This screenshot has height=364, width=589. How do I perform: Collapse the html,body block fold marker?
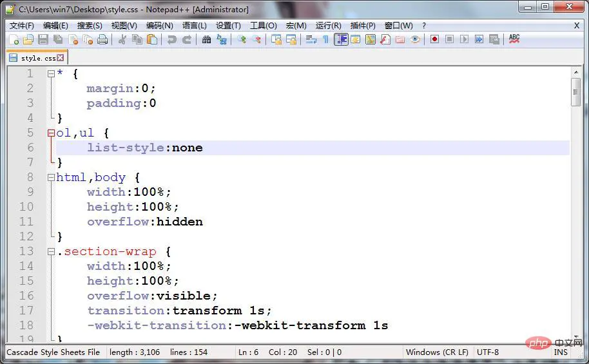coord(51,178)
